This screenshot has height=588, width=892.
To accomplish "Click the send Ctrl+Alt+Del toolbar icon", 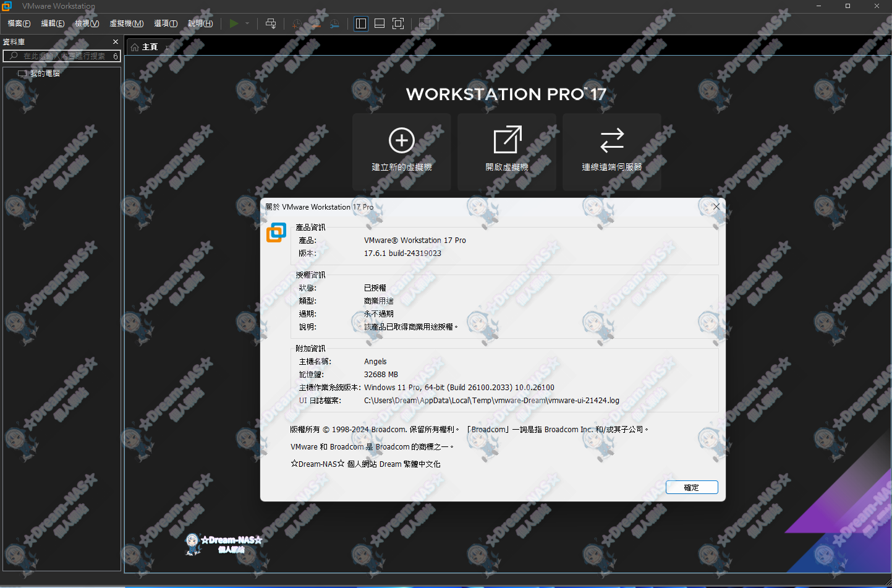I will point(271,23).
